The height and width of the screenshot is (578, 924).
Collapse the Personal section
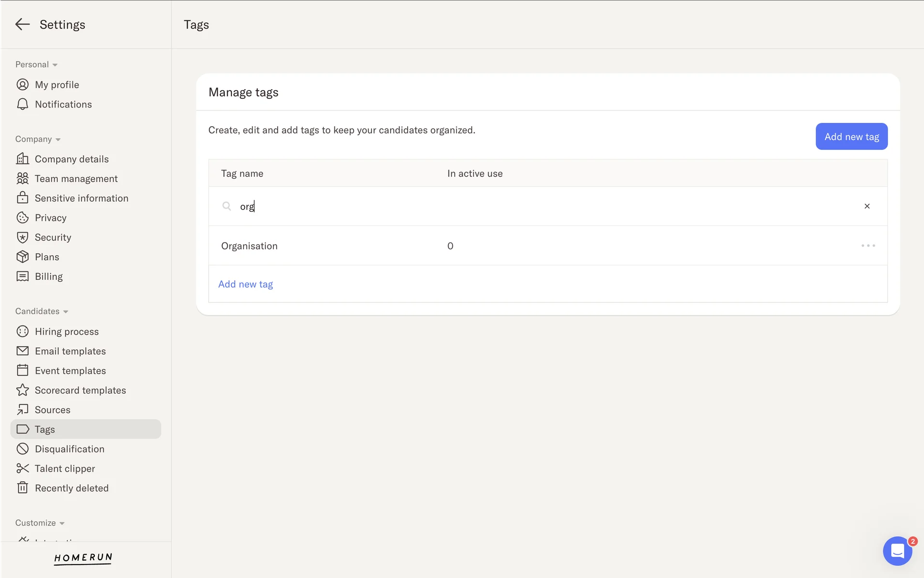click(37, 65)
